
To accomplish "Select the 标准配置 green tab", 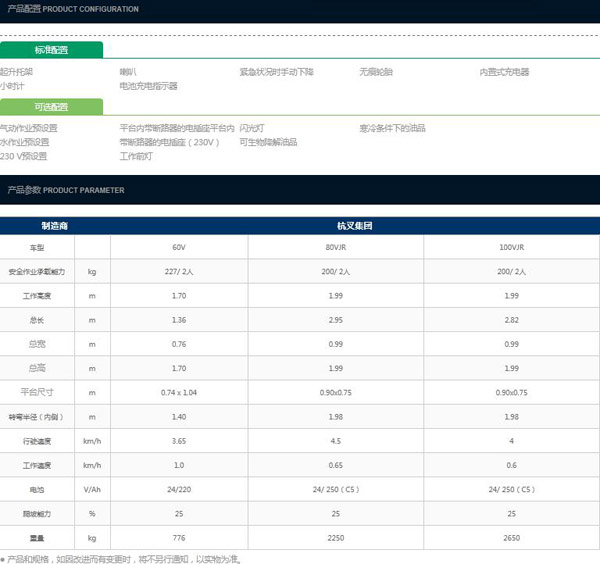I will pos(51,49).
